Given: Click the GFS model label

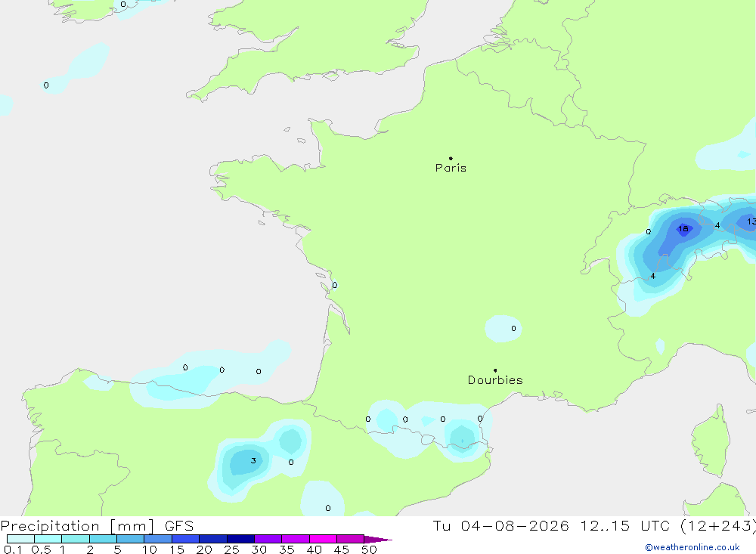Looking at the screenshot, I should [x=179, y=525].
